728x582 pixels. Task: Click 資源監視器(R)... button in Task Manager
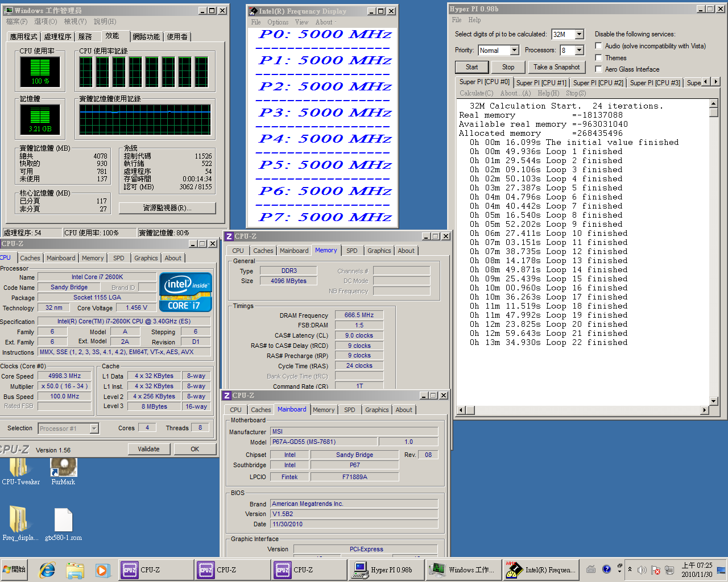[167, 208]
